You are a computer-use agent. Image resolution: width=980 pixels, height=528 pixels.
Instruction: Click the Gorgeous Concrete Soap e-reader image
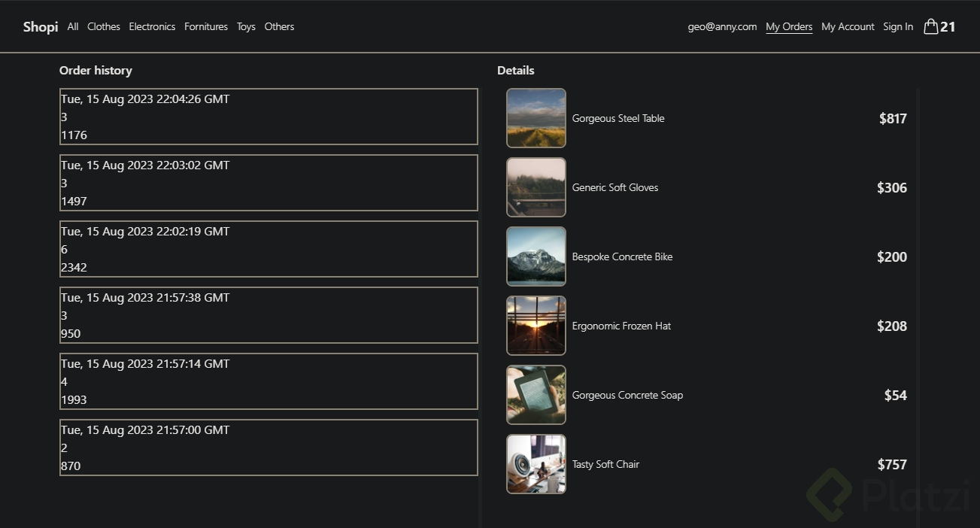tap(536, 395)
